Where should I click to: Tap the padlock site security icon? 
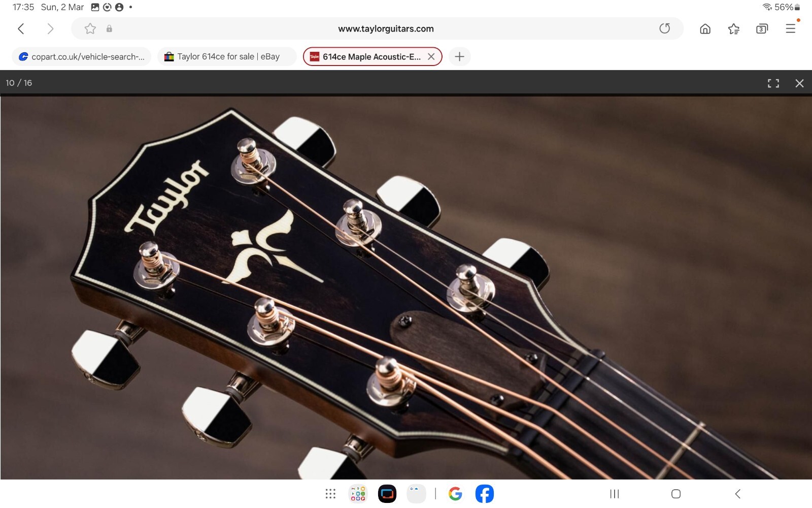[x=109, y=28]
